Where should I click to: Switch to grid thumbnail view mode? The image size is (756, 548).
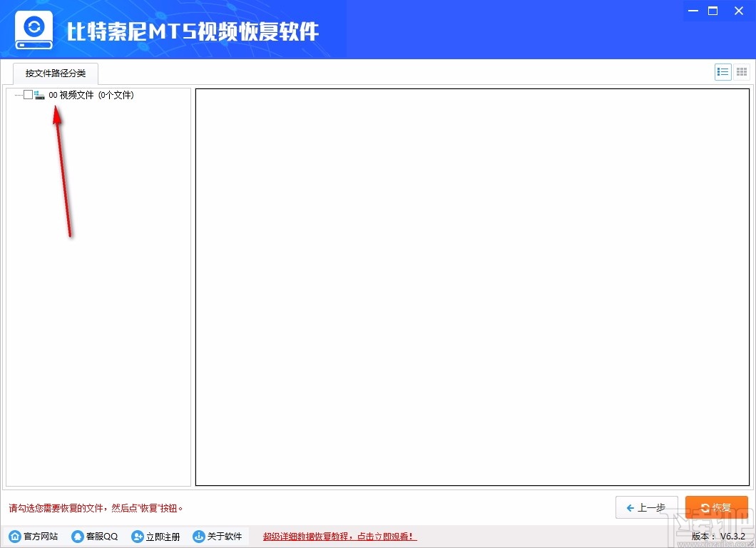tap(741, 71)
